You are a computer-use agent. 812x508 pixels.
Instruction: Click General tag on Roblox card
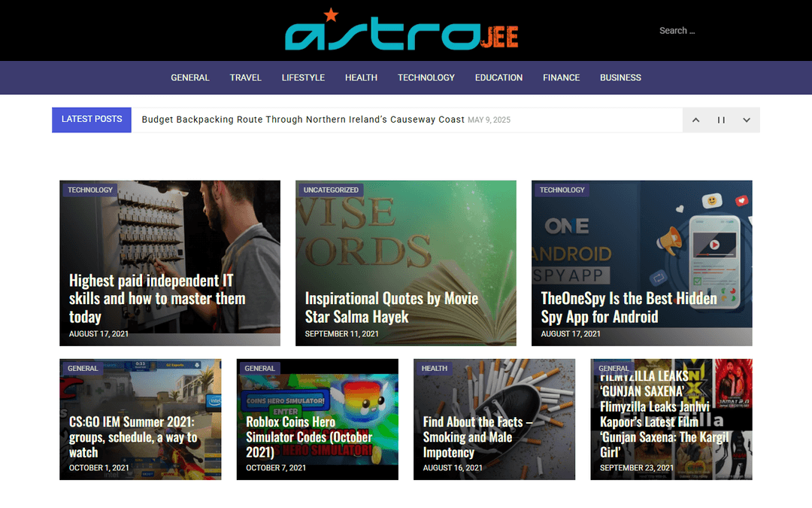259,369
